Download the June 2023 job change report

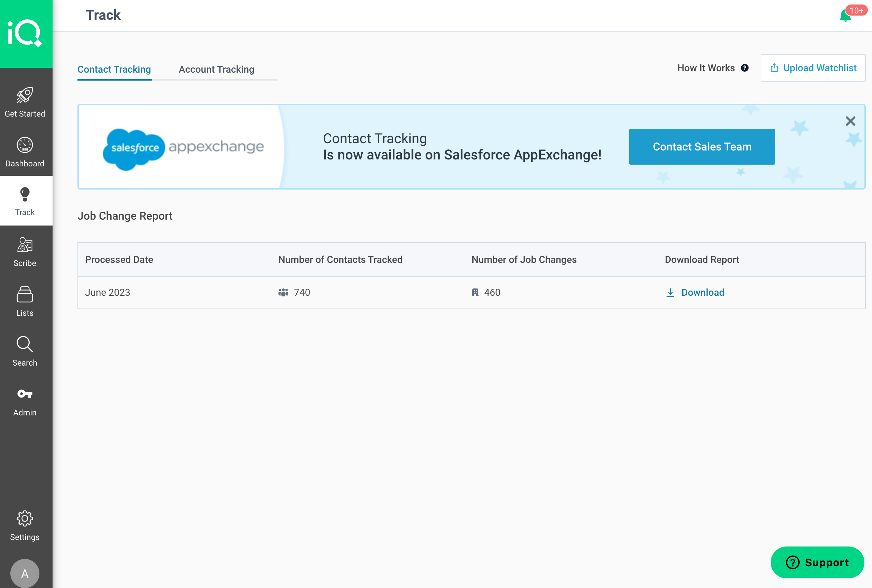pos(703,293)
